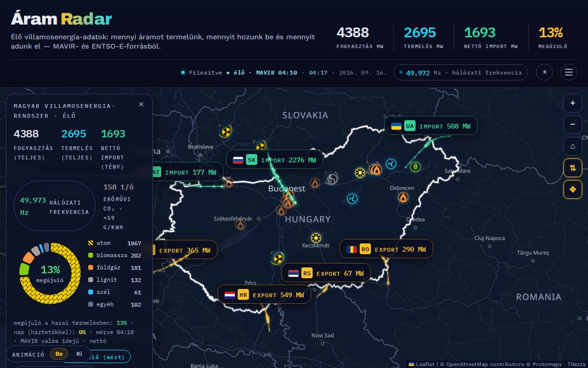Open the UA import 508 MW label
Image resolution: width=588 pixels, height=368 pixels.
tap(431, 126)
